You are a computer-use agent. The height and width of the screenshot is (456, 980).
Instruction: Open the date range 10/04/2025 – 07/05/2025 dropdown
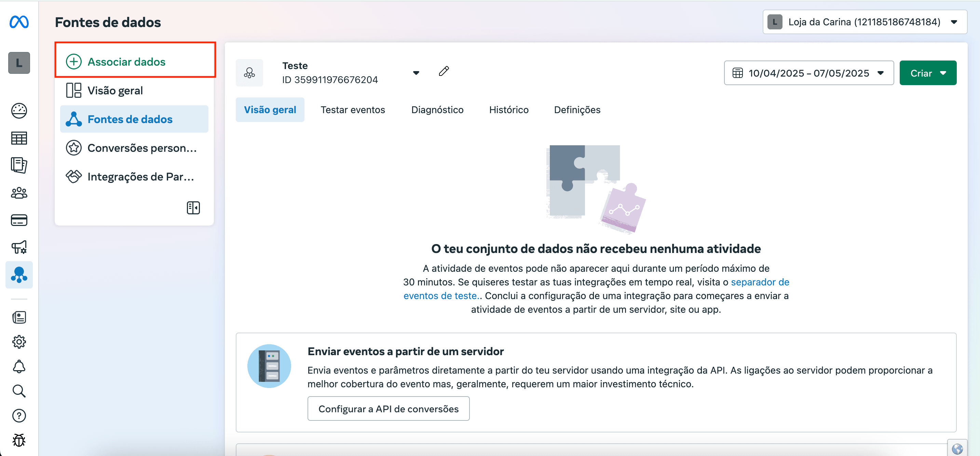[x=808, y=73]
